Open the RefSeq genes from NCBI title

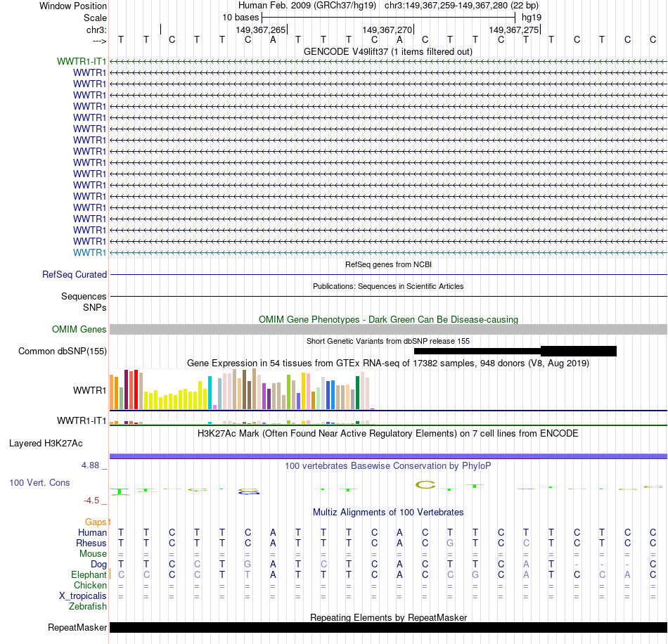(x=388, y=264)
